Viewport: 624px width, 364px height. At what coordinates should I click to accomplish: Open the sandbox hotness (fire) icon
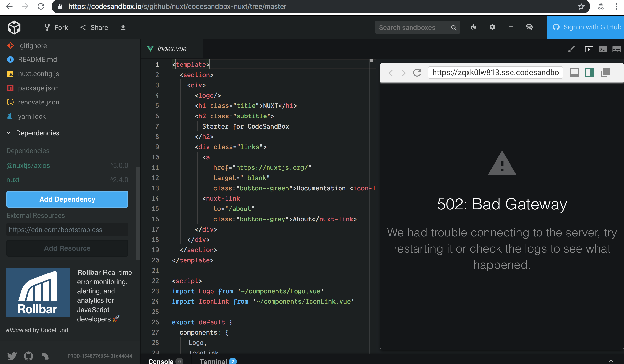pyautogui.click(x=474, y=27)
